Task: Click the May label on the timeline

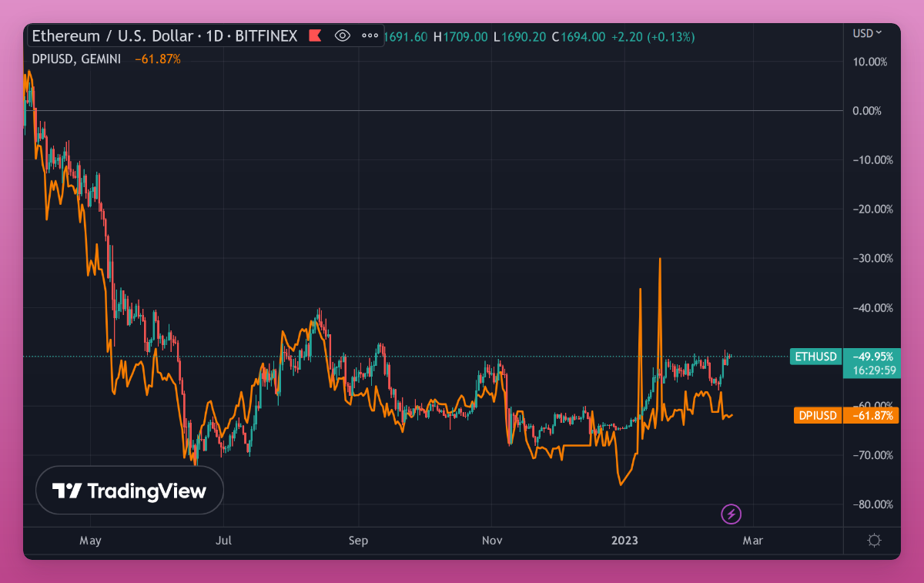Action: [90, 541]
